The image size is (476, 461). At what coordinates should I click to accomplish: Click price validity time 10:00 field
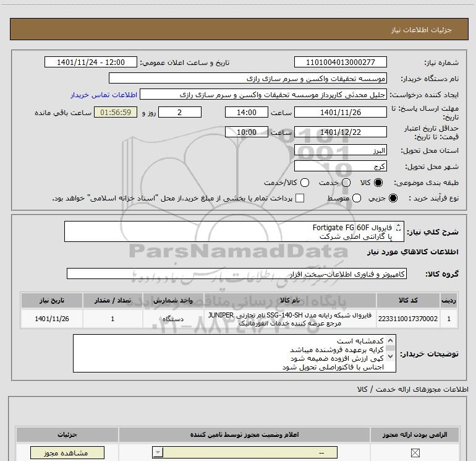(247, 132)
